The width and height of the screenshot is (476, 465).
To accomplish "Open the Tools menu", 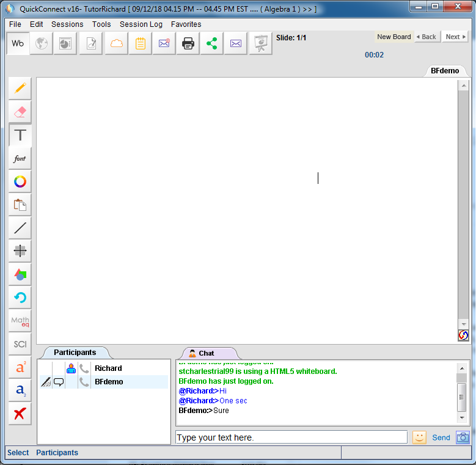I will (101, 24).
